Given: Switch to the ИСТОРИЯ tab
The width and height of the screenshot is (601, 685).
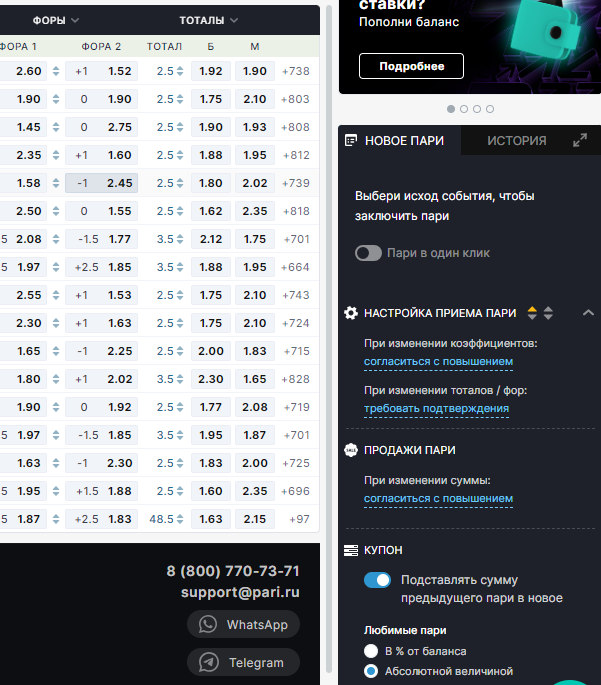Looking at the screenshot, I should pos(517,140).
